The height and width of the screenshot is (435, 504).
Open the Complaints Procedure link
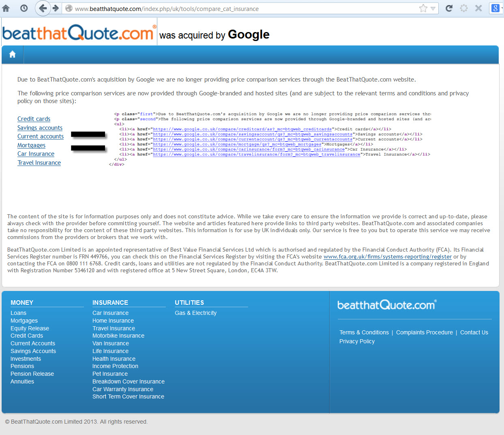(425, 332)
